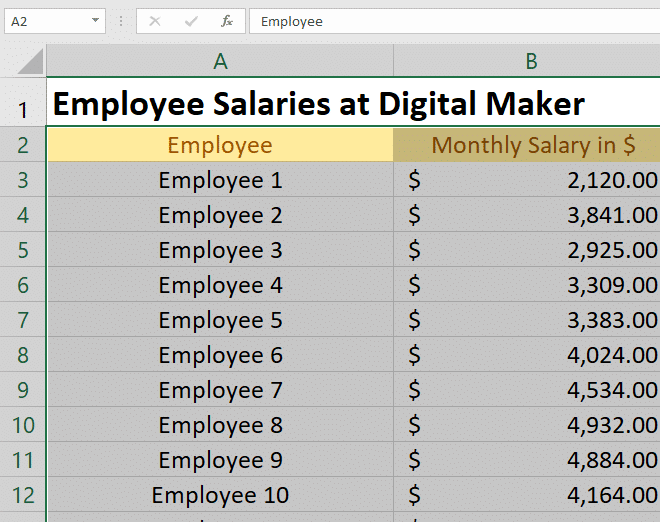
Task: Select the Employee 2 cell
Action: tap(220, 215)
